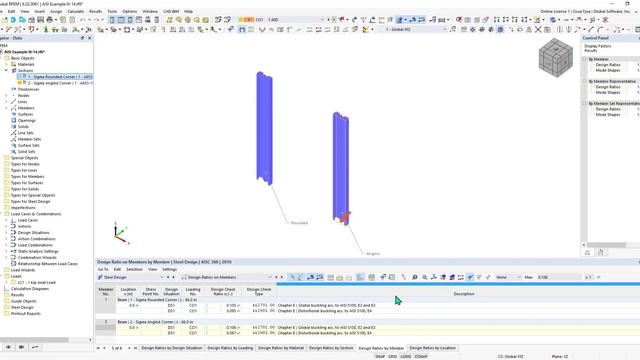Open the CO1 load combination dropdown
The image size is (640, 360).
tap(322, 20)
